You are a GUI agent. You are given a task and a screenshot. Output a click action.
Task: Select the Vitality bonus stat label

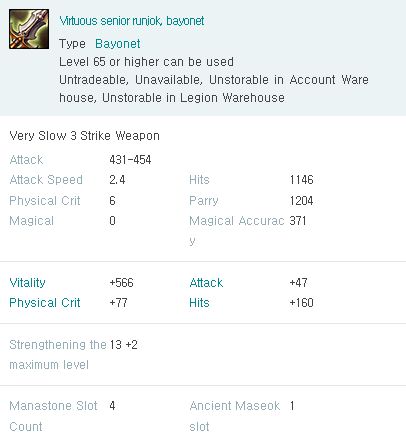(x=27, y=283)
